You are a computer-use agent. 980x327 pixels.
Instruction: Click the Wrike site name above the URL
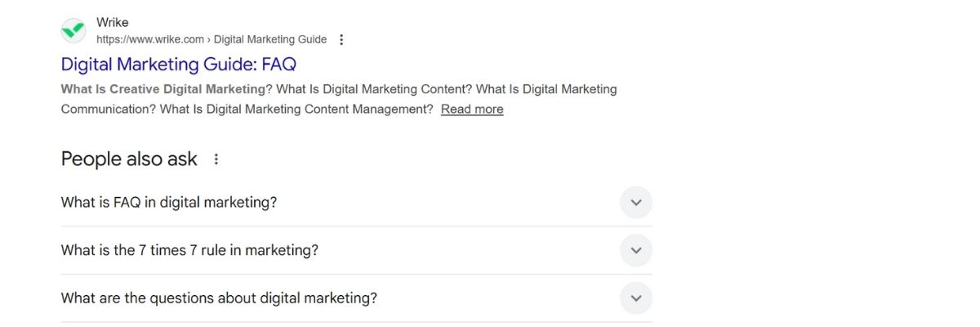click(x=112, y=23)
